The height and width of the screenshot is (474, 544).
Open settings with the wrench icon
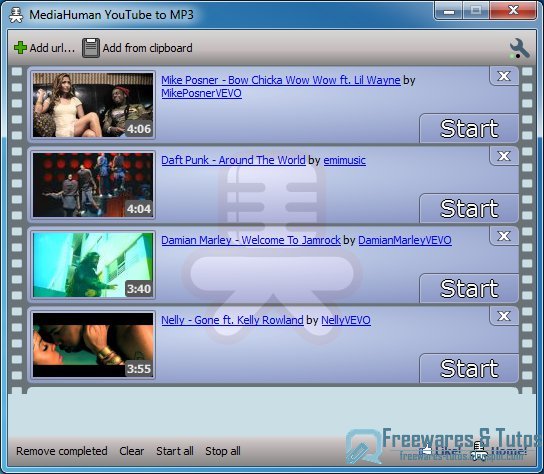click(x=519, y=48)
